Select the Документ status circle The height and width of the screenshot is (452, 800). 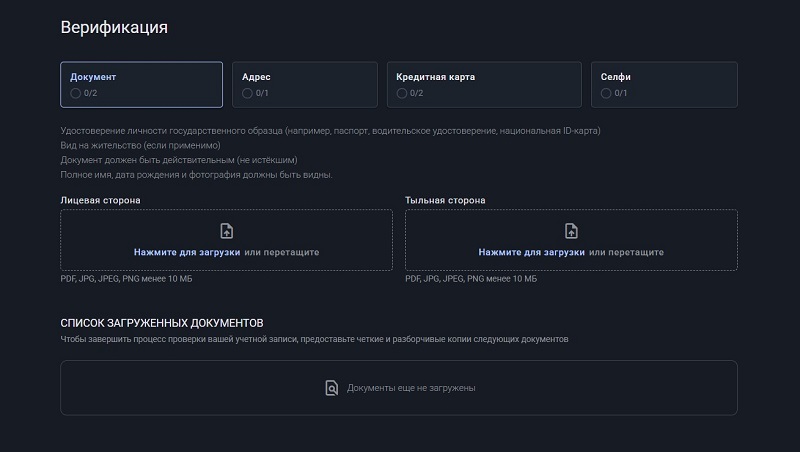tap(76, 93)
